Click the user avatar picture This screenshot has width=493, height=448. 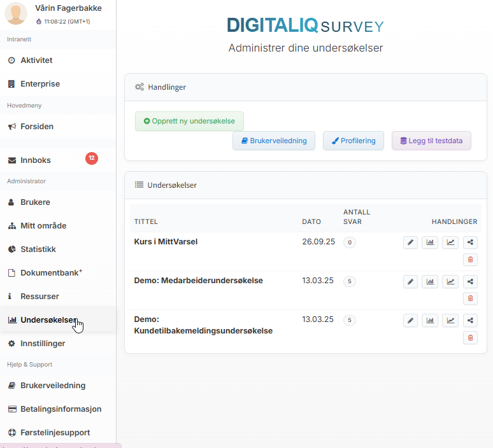point(16,14)
